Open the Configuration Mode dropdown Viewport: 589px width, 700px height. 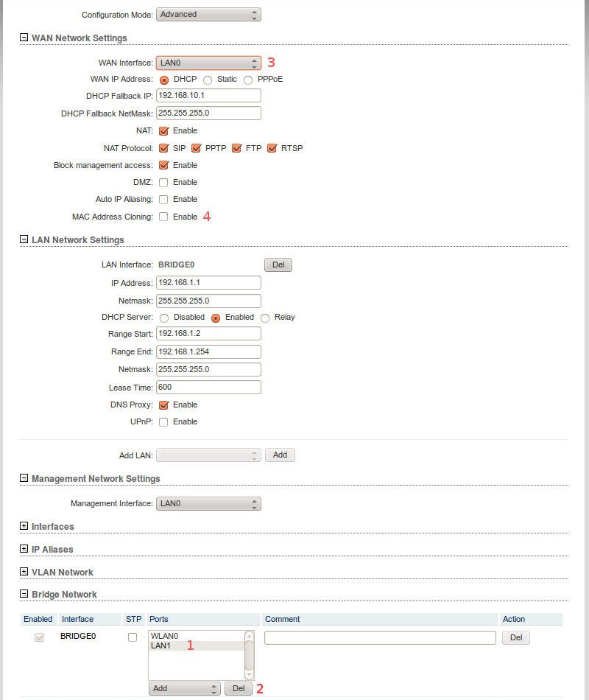208,14
